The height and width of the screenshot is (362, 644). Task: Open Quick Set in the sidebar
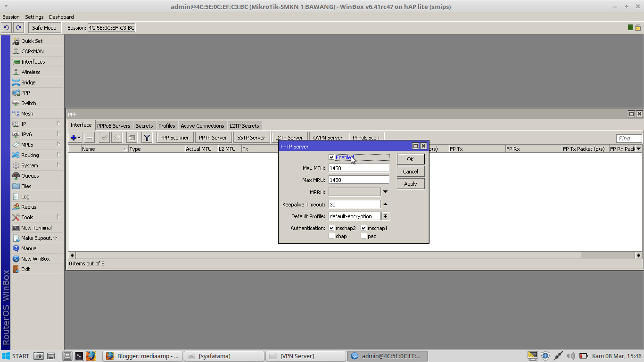(37, 41)
